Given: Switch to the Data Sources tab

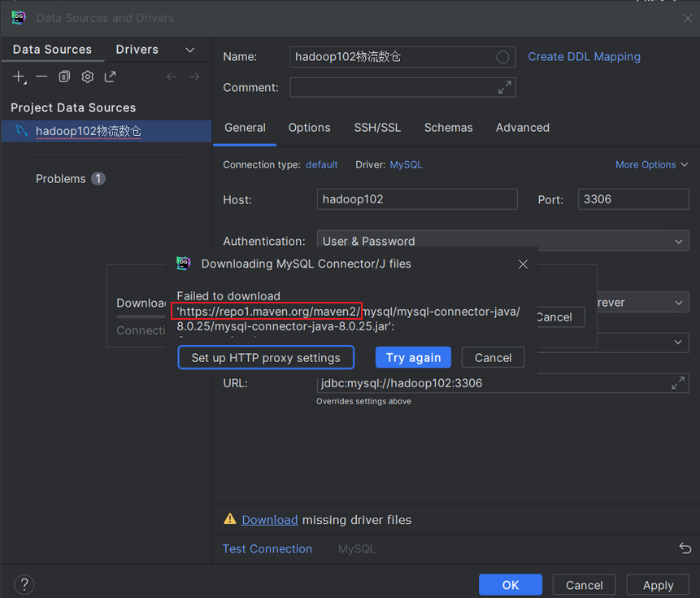Looking at the screenshot, I should point(52,50).
